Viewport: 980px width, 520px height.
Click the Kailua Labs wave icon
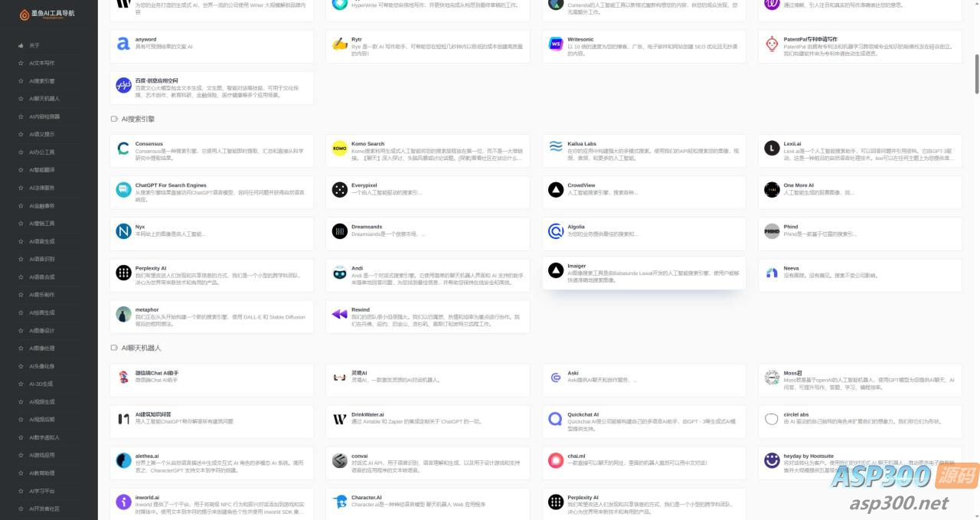click(556, 148)
